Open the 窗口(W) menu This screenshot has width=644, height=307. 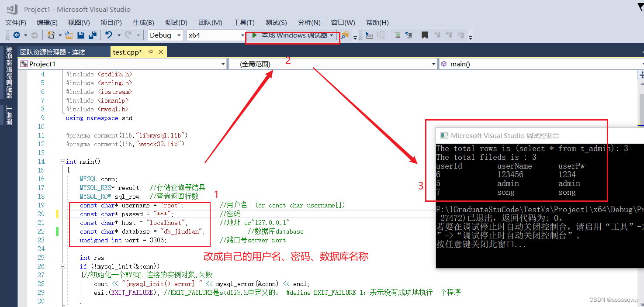[x=343, y=23]
